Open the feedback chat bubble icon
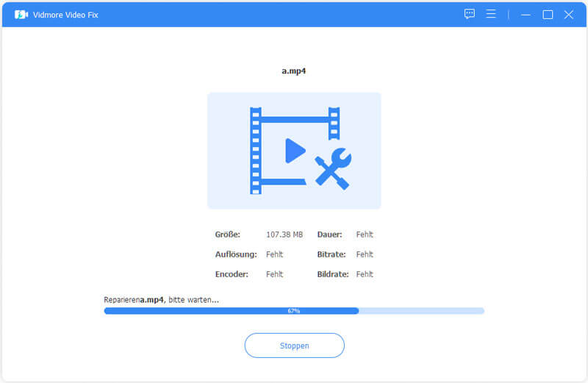Viewport: 588px width, 383px height. 469,14
